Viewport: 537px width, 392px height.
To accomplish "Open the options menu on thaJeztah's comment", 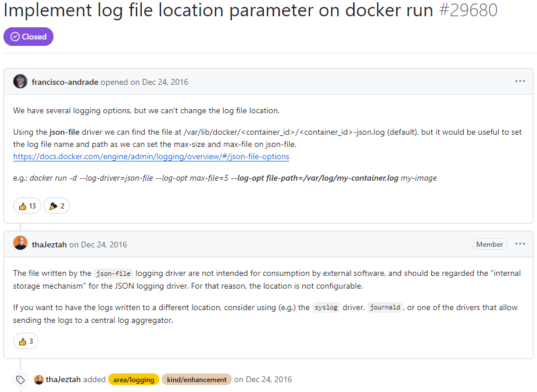I will pos(520,244).
